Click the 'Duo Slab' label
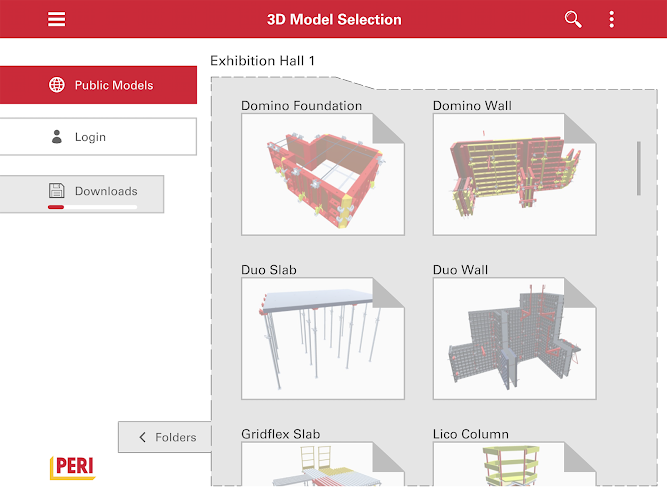The height and width of the screenshot is (500, 667). (x=269, y=270)
